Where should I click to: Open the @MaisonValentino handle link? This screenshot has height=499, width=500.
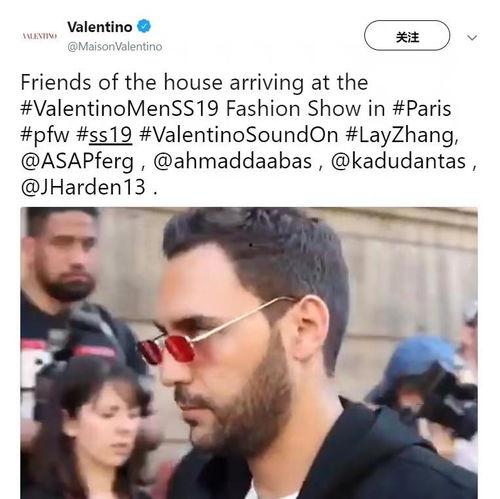point(115,46)
